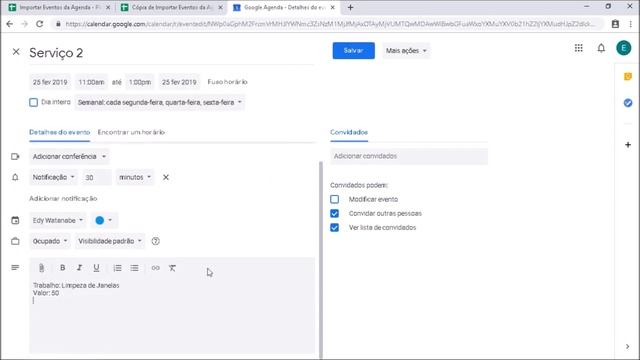Image resolution: width=640 pixels, height=360 pixels.
Task: Click the details panel scrollbar
Action: pyautogui.click(x=321, y=260)
